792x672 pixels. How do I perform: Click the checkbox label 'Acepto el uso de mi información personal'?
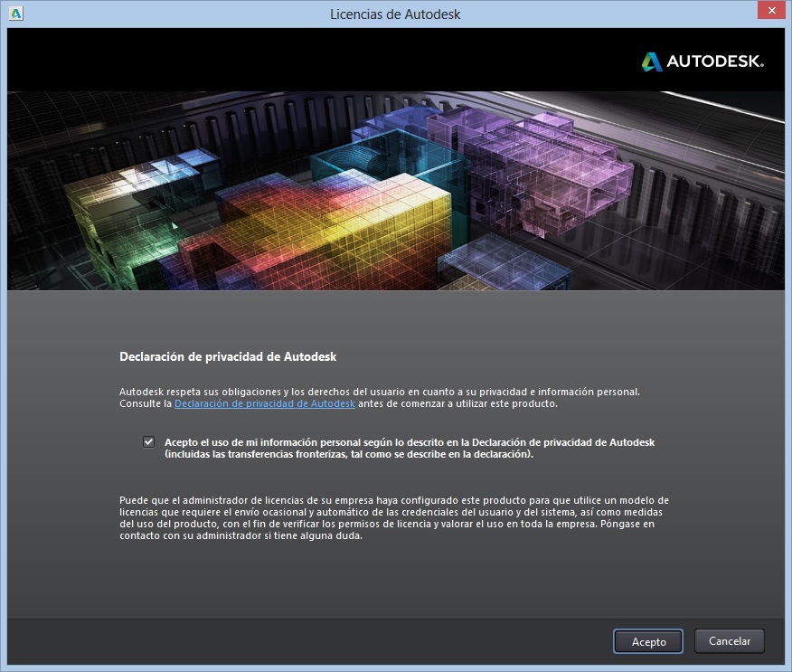(410, 449)
